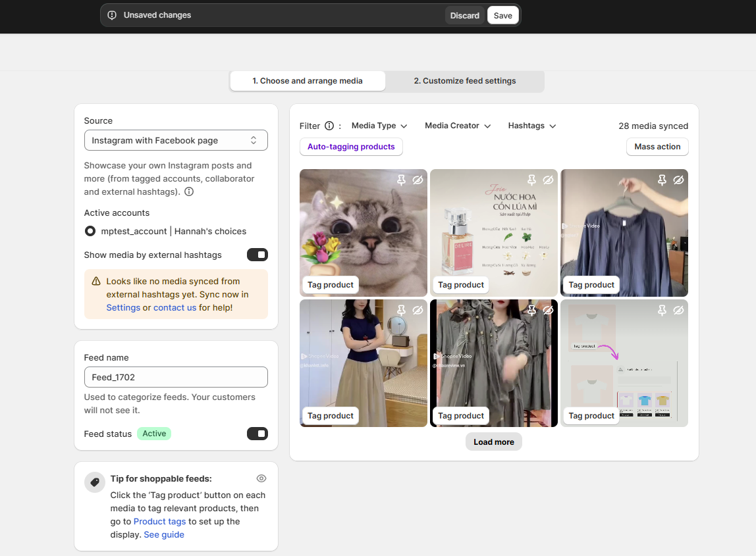Expand the Media Creator filter

pos(458,126)
